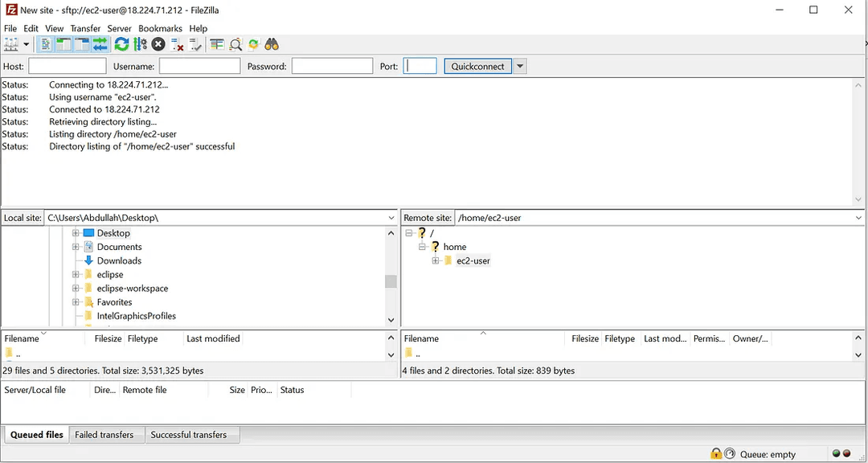Toggle local directory tree display
868x463 pixels.
click(x=63, y=44)
